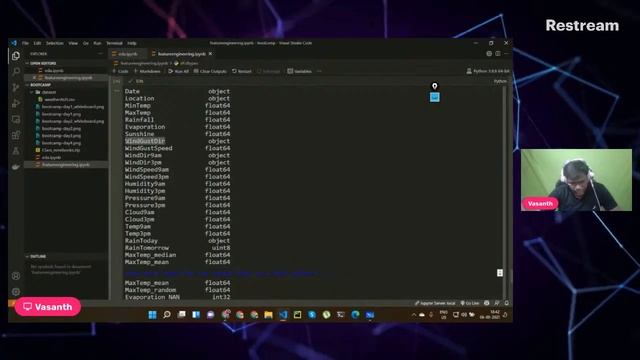Open File Explorer folder on taskbar

click(268, 315)
